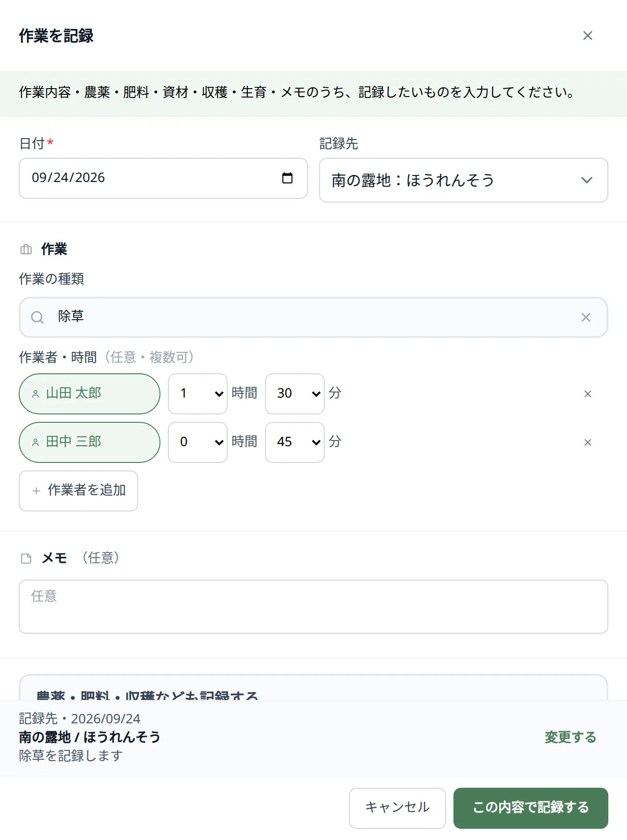Select the 山田 太郎 worker chip

[90, 394]
